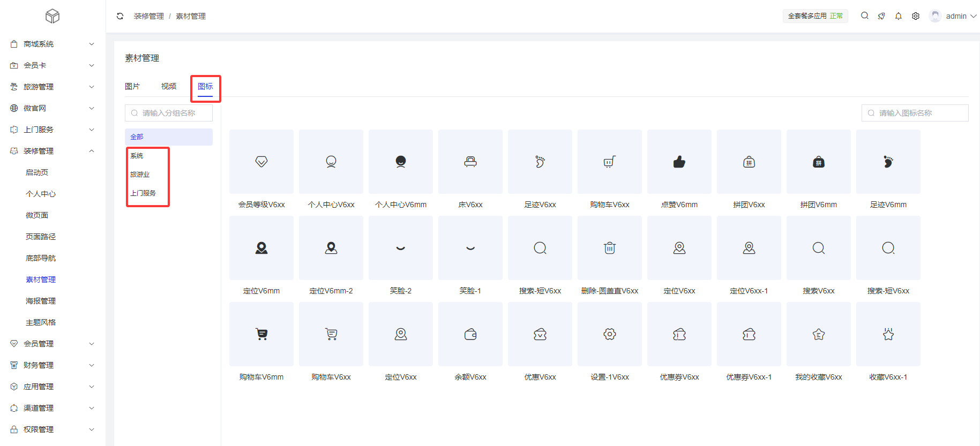Viewport: 980px width, 446px height.
Task: Click the refresh icon beside the breadcrumb
Action: tap(120, 16)
